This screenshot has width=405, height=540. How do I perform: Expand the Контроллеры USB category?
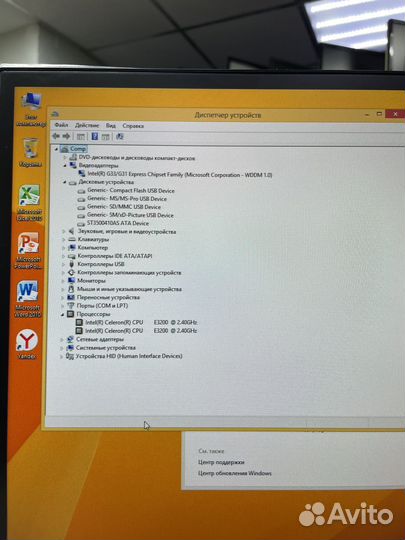coord(63,264)
